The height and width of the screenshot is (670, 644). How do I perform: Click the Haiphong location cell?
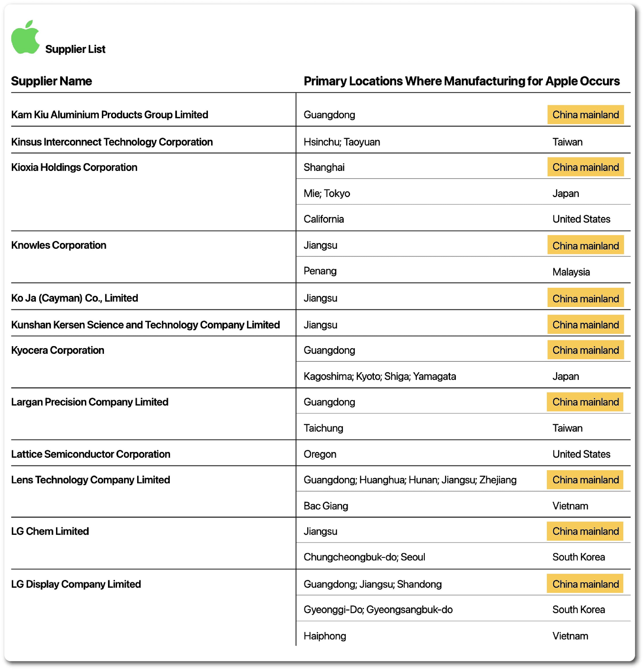[x=325, y=636]
